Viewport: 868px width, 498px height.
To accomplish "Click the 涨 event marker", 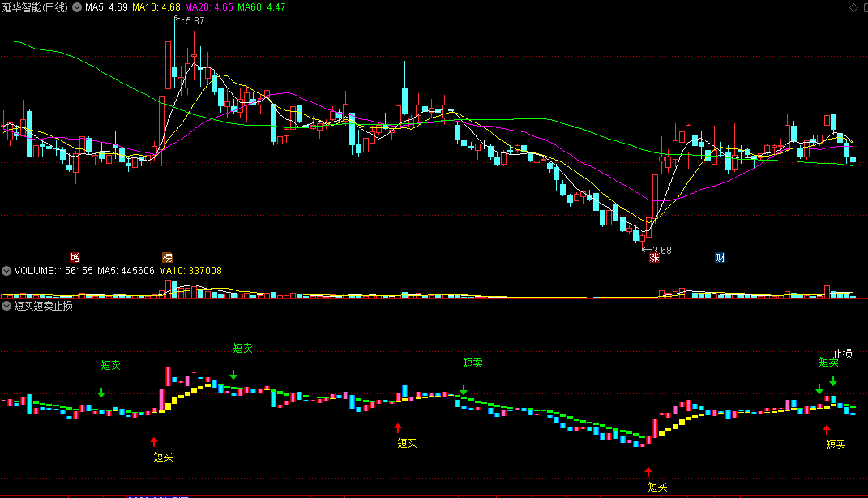I will 654,258.
